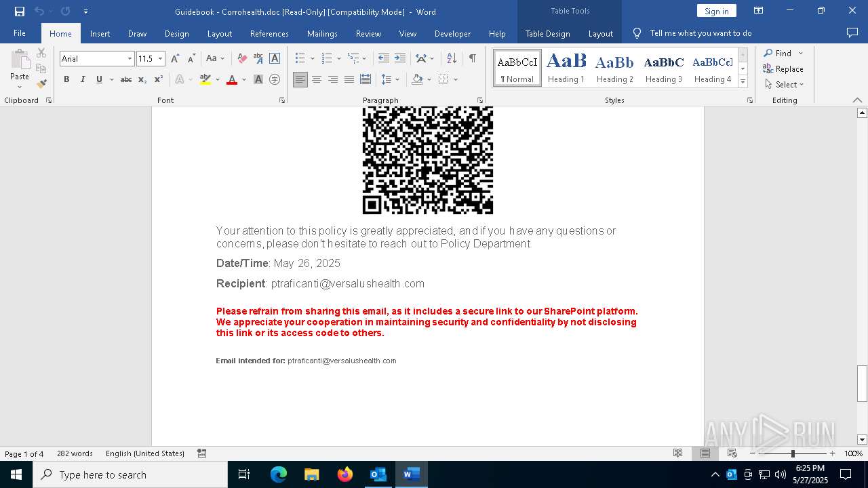Open the comments icon at ribbon right
The height and width of the screenshot is (488, 868).
(x=852, y=33)
